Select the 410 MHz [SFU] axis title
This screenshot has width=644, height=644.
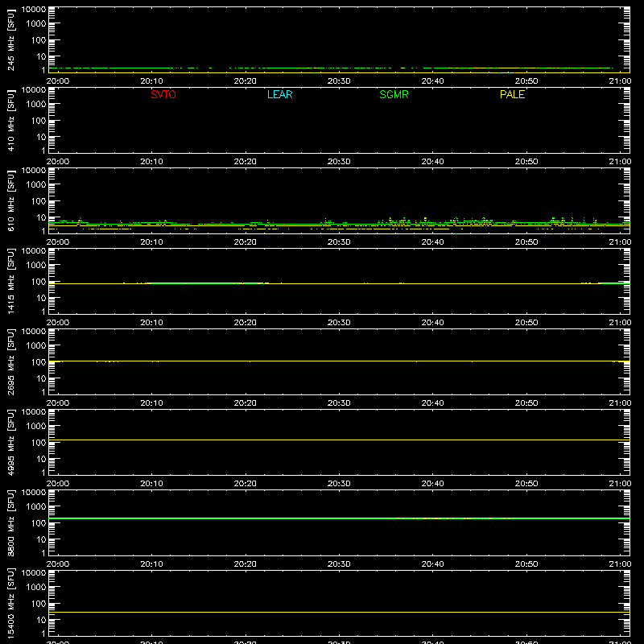coord(10,120)
